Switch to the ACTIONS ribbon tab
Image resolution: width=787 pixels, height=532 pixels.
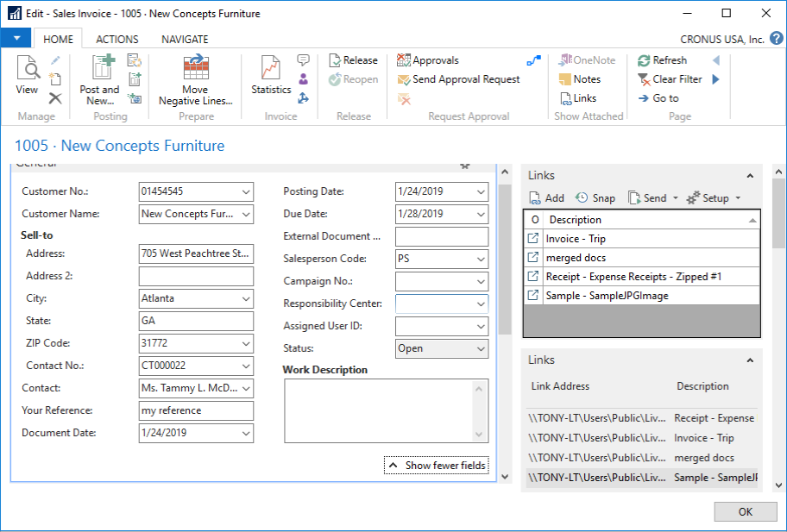coord(117,40)
